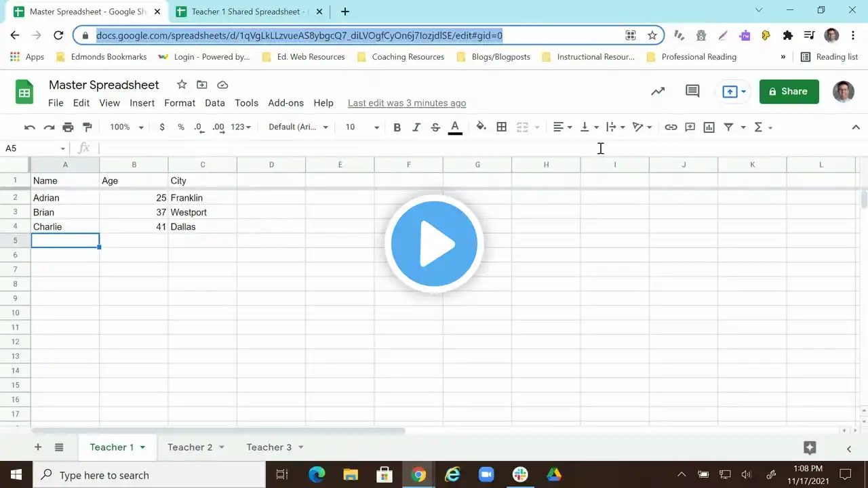This screenshot has width=868, height=488.
Task: Open the Default font dropdown
Action: click(x=298, y=127)
